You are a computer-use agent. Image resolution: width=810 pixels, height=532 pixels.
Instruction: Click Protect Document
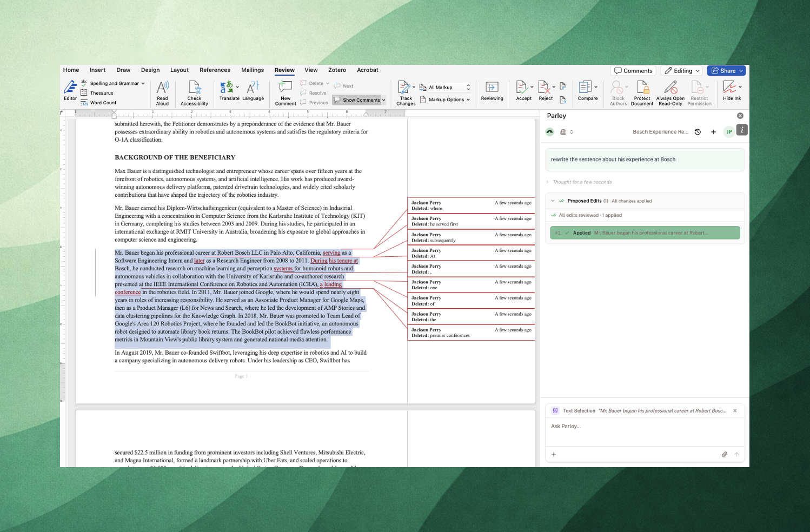coord(642,93)
